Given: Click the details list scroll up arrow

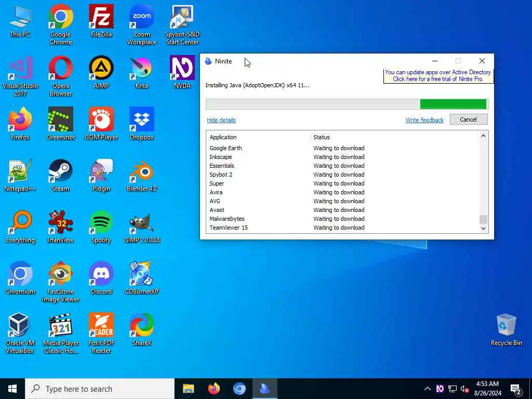Looking at the screenshot, I should pyautogui.click(x=483, y=136).
